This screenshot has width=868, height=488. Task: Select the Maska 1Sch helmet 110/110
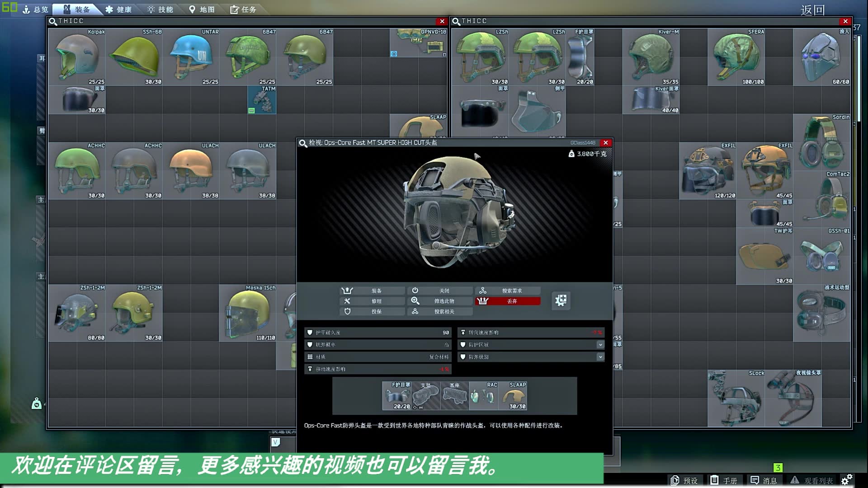click(x=248, y=313)
